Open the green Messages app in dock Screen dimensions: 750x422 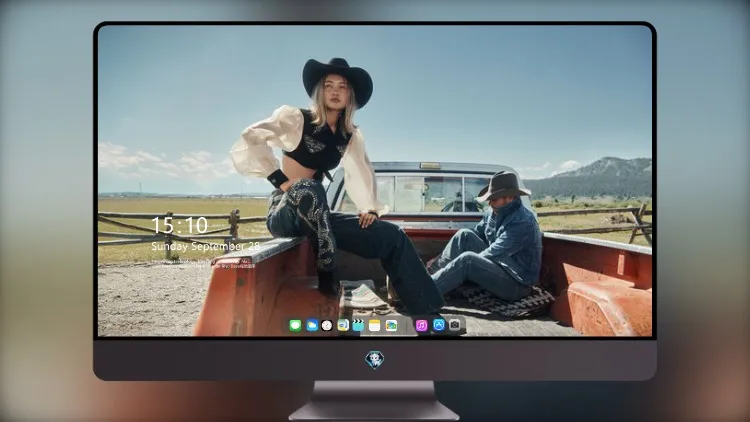click(295, 326)
